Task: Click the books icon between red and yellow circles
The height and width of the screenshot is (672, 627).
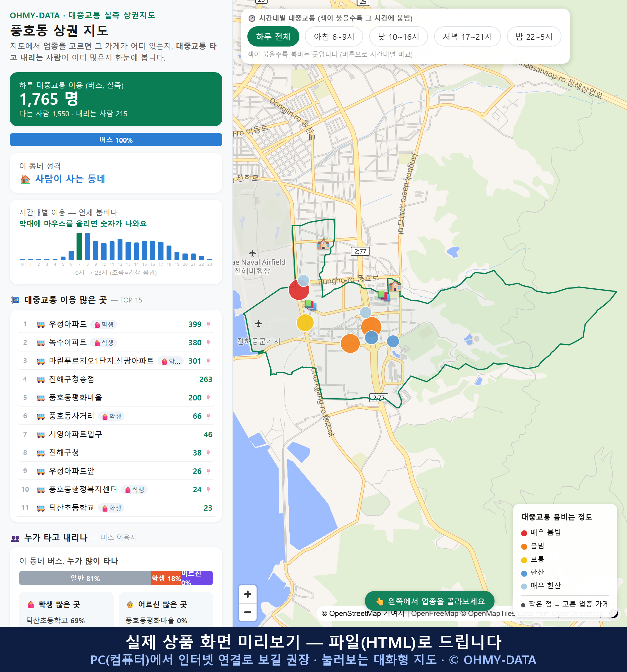Action: click(310, 304)
